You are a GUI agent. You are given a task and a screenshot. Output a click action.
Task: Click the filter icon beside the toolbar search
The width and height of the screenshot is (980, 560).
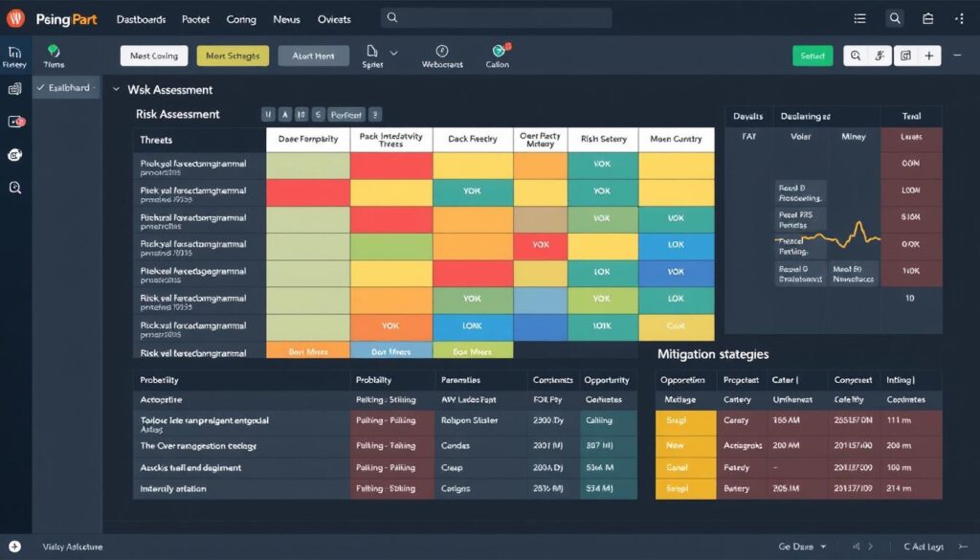(x=880, y=56)
